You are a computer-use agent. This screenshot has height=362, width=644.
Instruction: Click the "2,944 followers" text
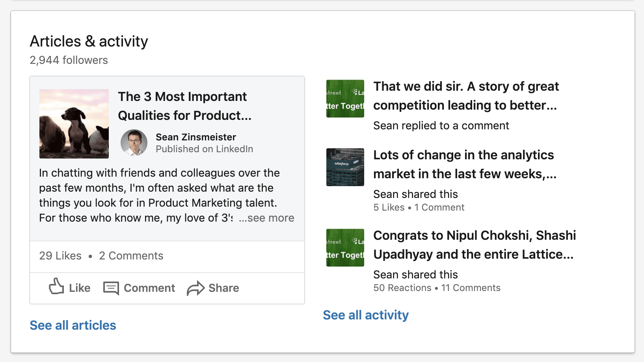(x=69, y=60)
